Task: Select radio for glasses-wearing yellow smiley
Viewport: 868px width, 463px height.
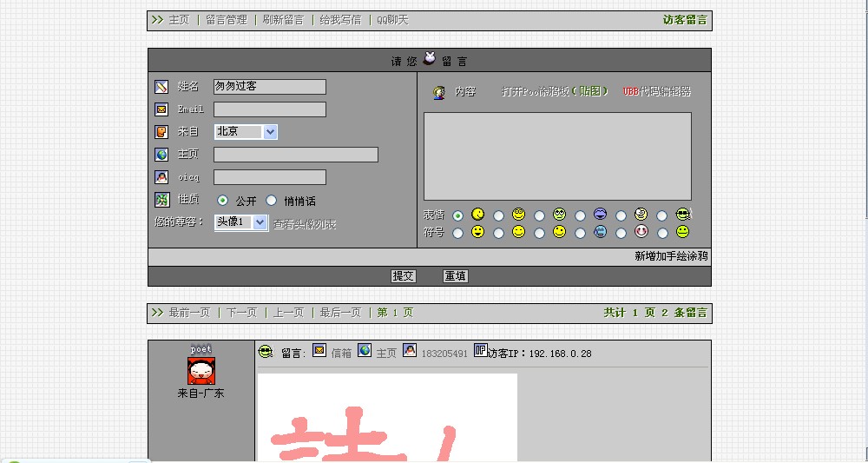Action: (499, 215)
